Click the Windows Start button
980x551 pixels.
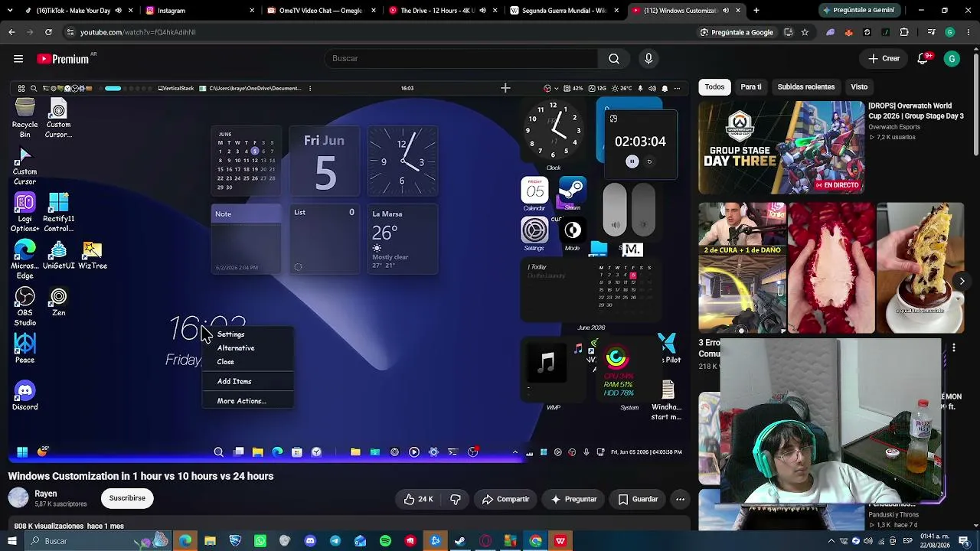click(12, 541)
